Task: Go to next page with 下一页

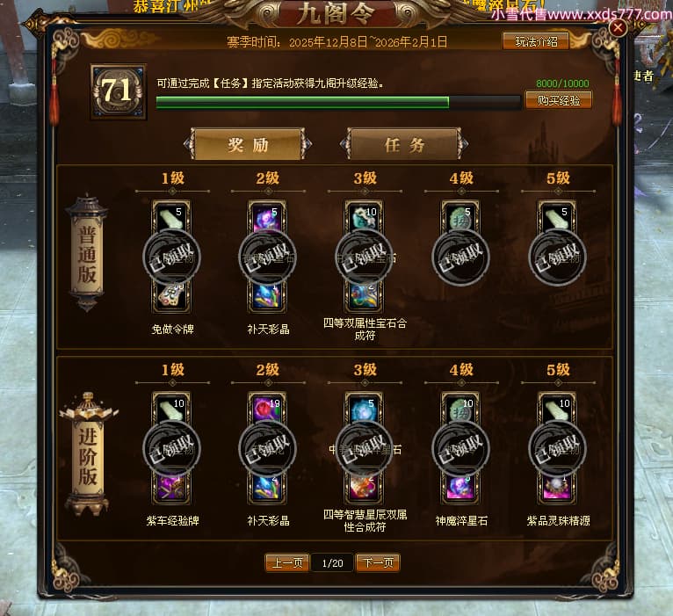Action: point(378,562)
